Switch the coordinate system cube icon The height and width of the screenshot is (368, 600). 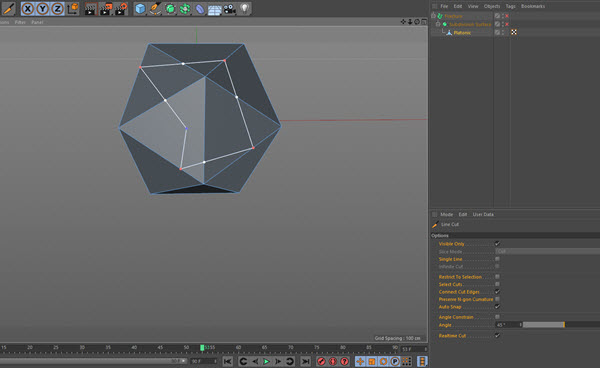[x=73, y=8]
